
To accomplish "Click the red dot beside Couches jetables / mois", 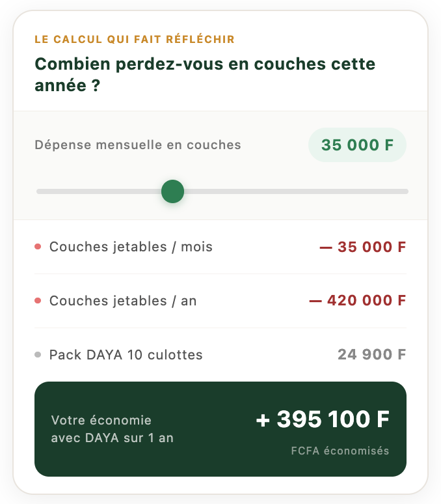I will (x=38, y=247).
